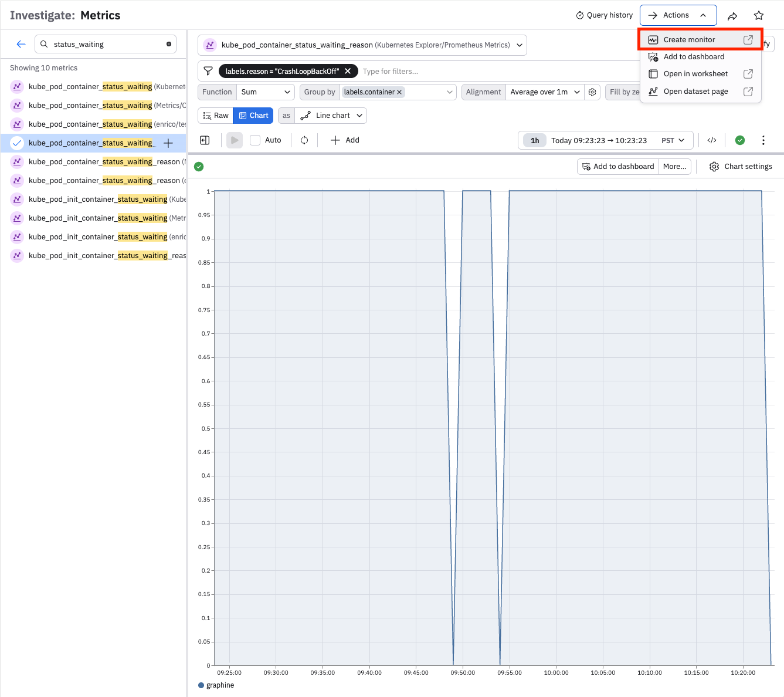Click the refresh cycle icon

(304, 140)
